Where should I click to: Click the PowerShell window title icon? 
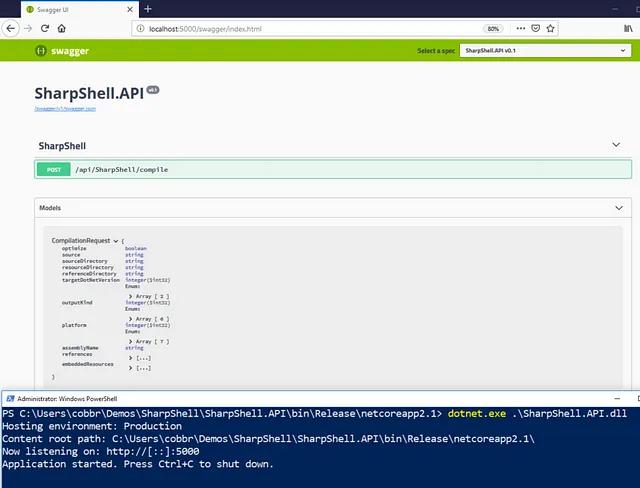(x=10, y=399)
